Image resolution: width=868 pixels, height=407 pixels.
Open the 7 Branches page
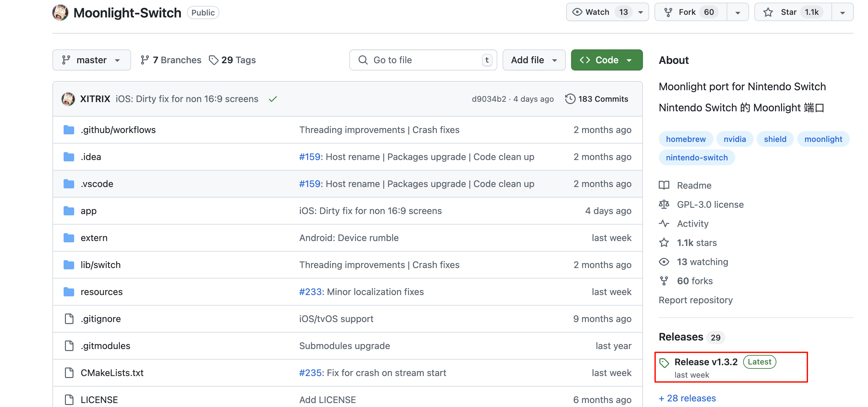tap(171, 60)
